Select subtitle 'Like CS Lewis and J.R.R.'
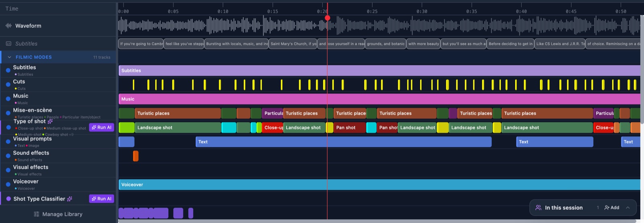The width and height of the screenshot is (644, 223). (x=560, y=44)
